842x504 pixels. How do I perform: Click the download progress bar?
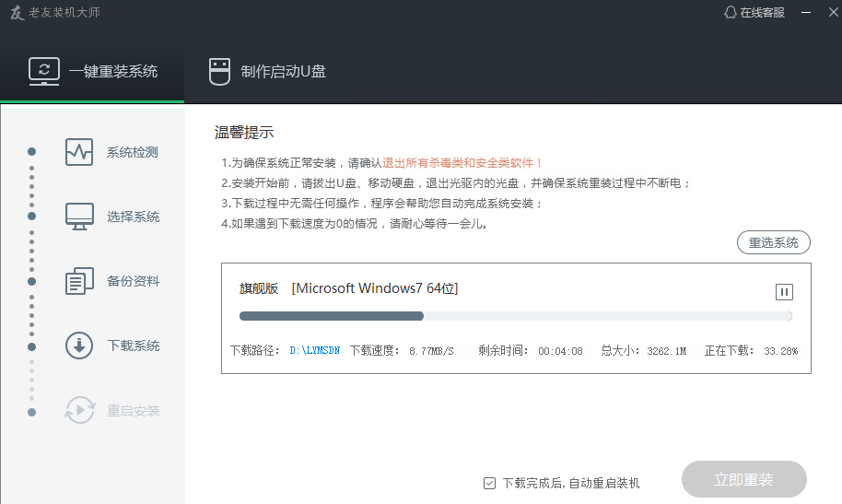point(516,316)
